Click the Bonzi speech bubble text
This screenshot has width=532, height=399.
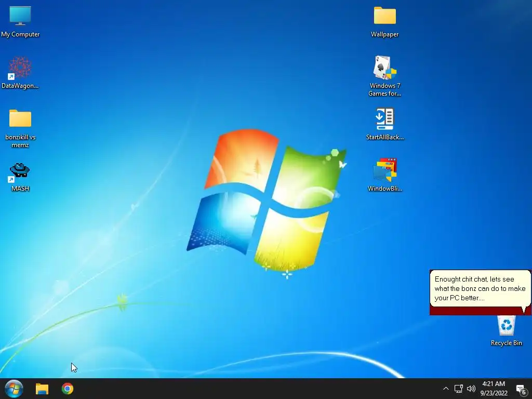pos(480,288)
